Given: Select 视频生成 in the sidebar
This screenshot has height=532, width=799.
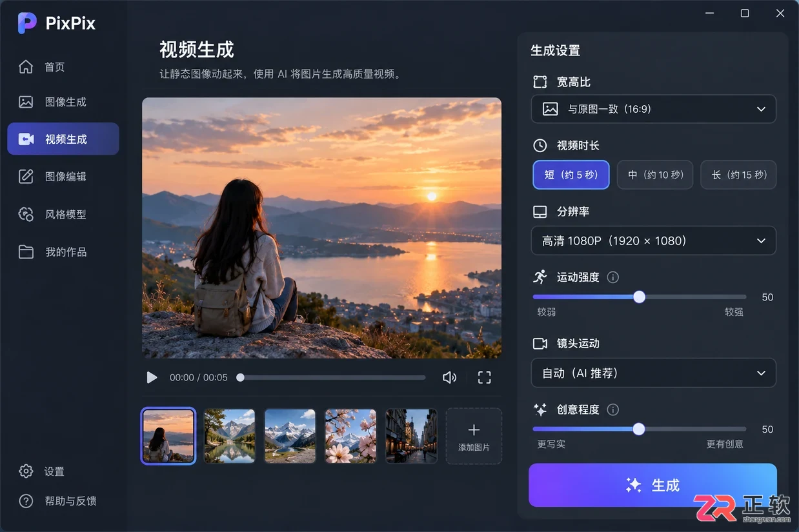Looking at the screenshot, I should (x=63, y=139).
